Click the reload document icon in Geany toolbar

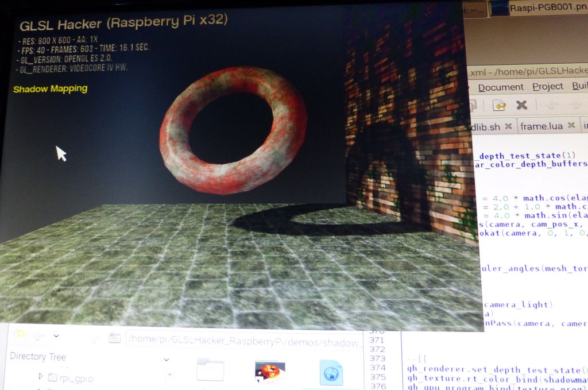(499, 105)
